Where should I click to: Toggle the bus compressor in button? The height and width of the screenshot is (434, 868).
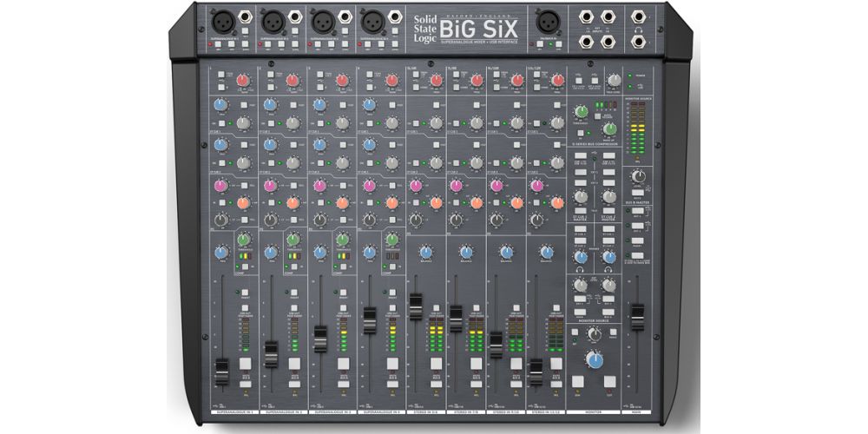pyautogui.click(x=581, y=134)
